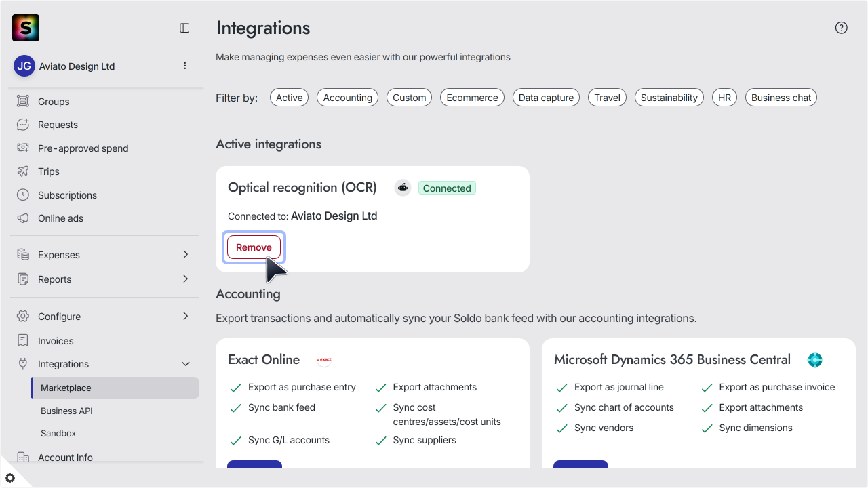This screenshot has width=868, height=488.
Task: Click the Online ads megaphone icon
Action: click(23, 218)
